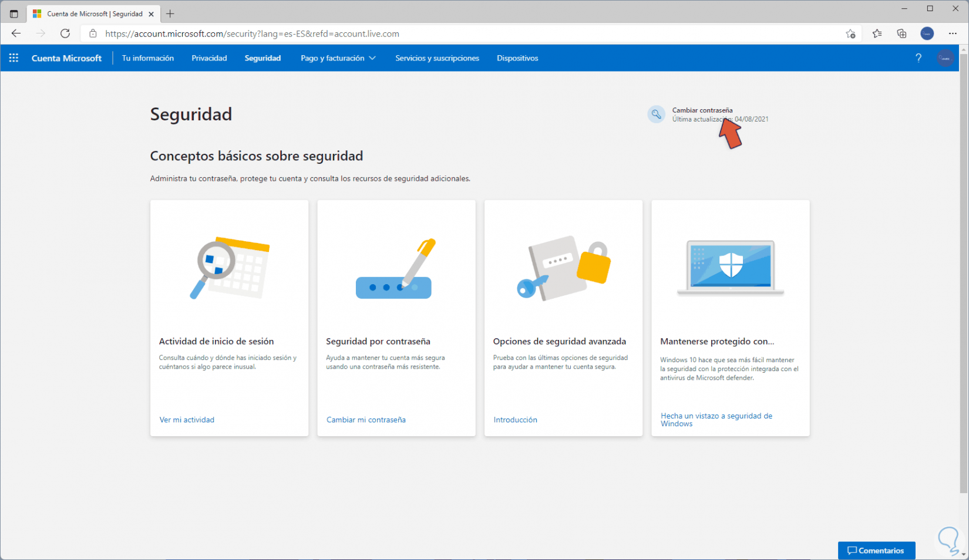Open the Ver mi actividad link
This screenshot has height=560, width=969.
click(187, 420)
